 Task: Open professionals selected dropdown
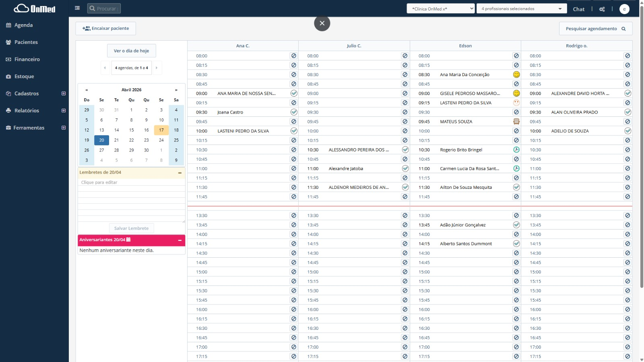522,8
